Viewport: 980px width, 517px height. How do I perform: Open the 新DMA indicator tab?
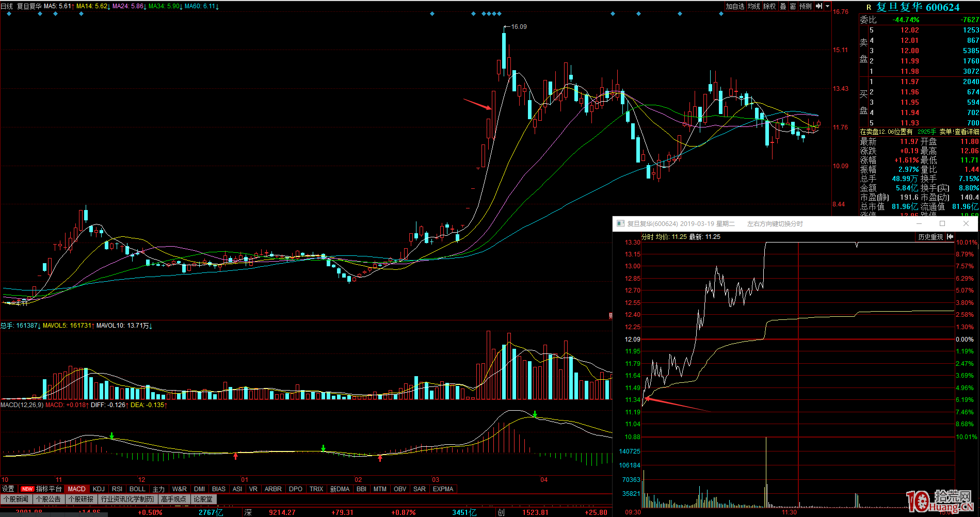(x=340, y=489)
